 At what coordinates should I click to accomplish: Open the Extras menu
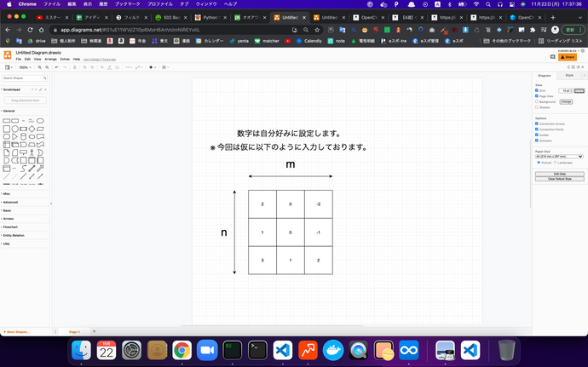65,60
